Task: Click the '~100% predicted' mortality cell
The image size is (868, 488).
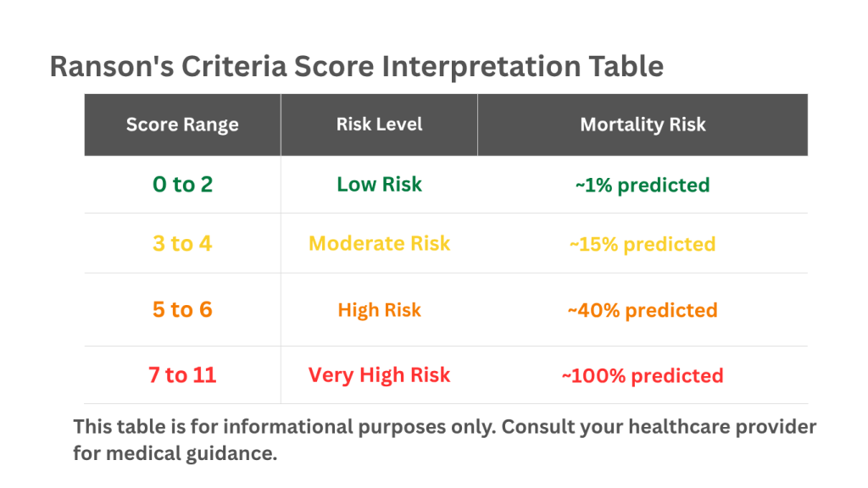Action: 643,375
